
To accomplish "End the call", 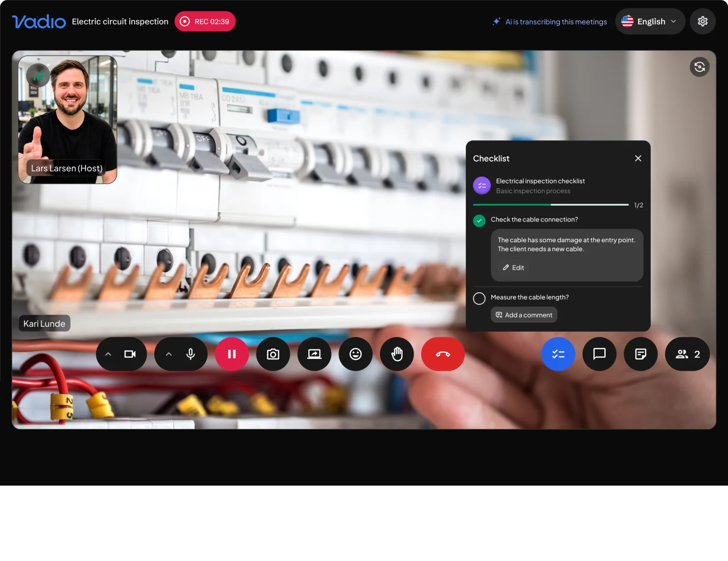I will click(443, 354).
